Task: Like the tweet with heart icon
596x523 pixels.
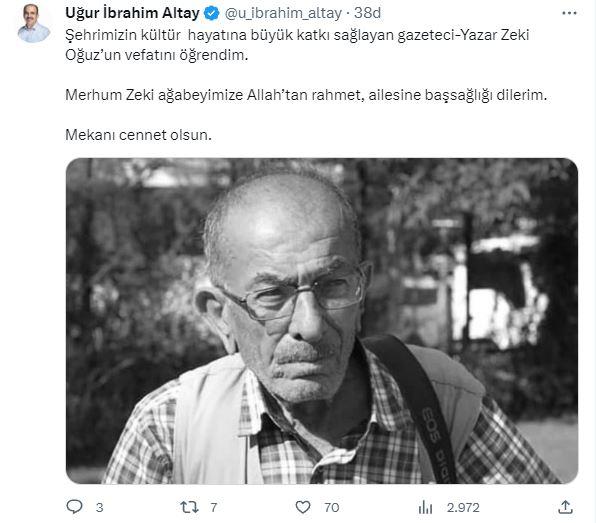Action: (x=303, y=507)
